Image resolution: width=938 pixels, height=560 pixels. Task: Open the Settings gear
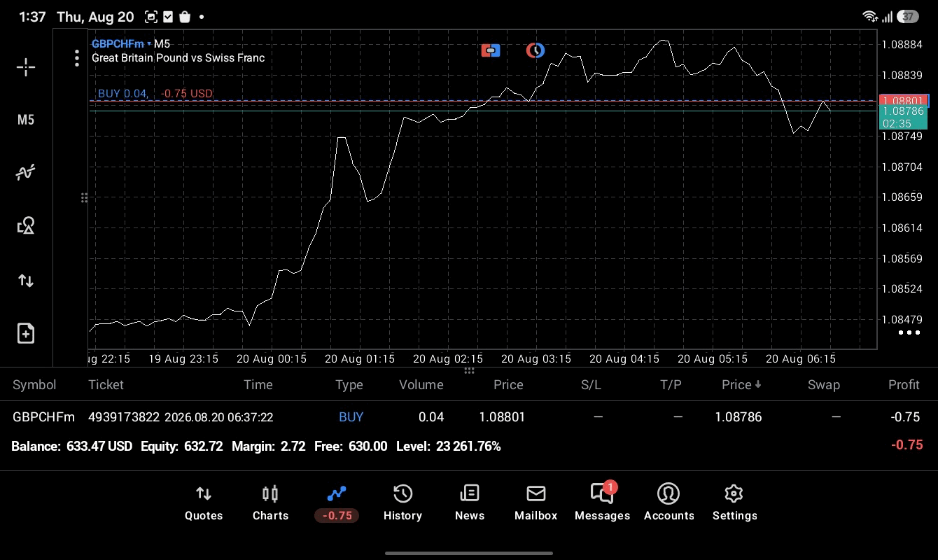[x=734, y=503]
